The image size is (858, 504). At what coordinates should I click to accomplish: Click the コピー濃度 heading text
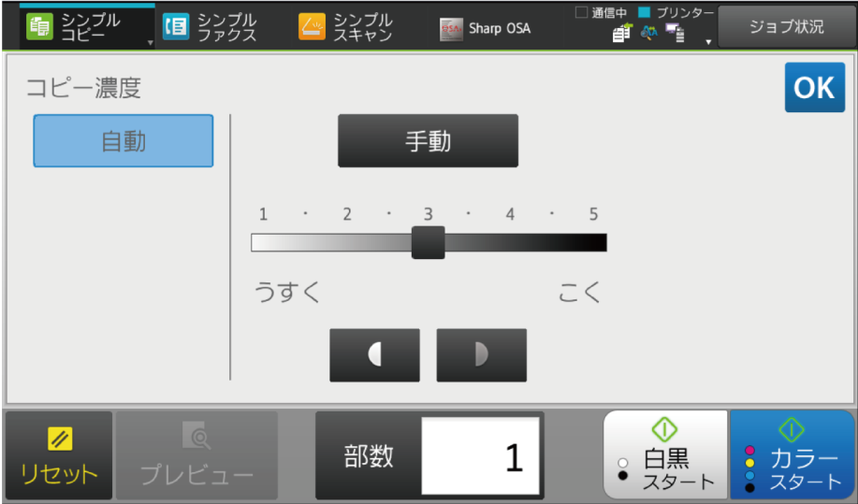pyautogui.click(x=83, y=88)
